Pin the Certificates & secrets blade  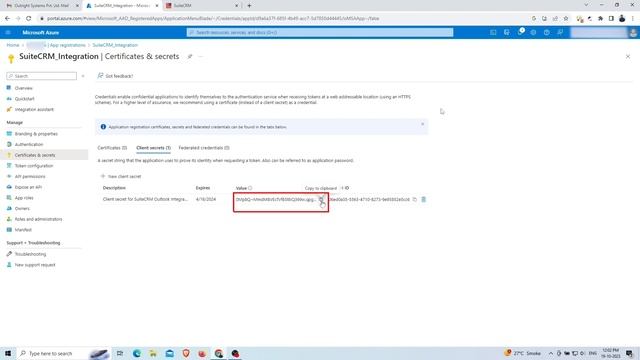point(190,56)
